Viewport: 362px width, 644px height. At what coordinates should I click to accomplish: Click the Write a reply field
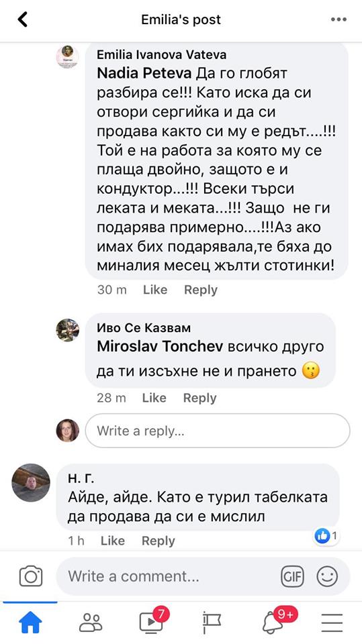click(217, 431)
